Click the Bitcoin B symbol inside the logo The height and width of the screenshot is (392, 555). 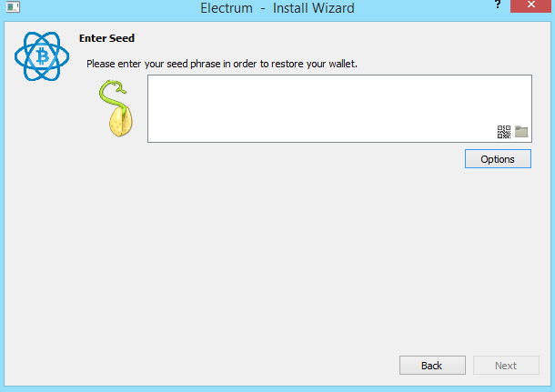(43, 56)
